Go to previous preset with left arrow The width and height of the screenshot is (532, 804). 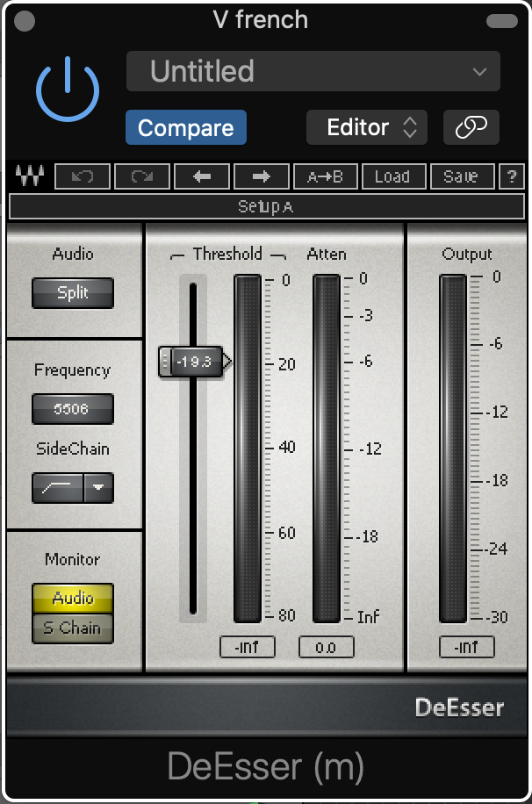202,177
